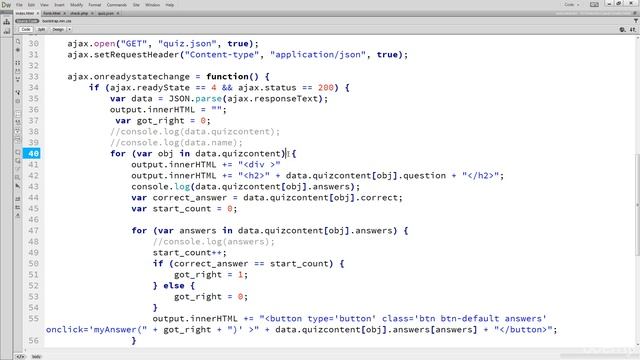Open the Edit menu
Viewport: 640px width, 360px height.
point(31,5)
